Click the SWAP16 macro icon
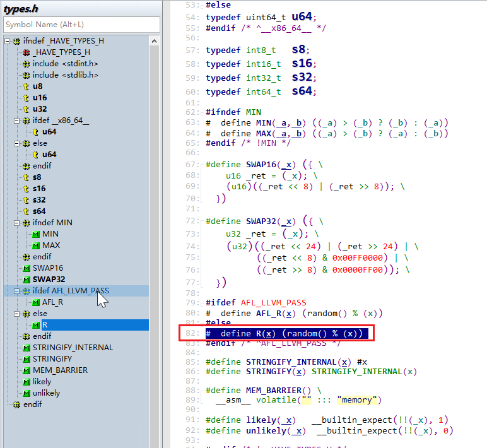The width and height of the screenshot is (487, 448). pyautogui.click(x=26, y=268)
